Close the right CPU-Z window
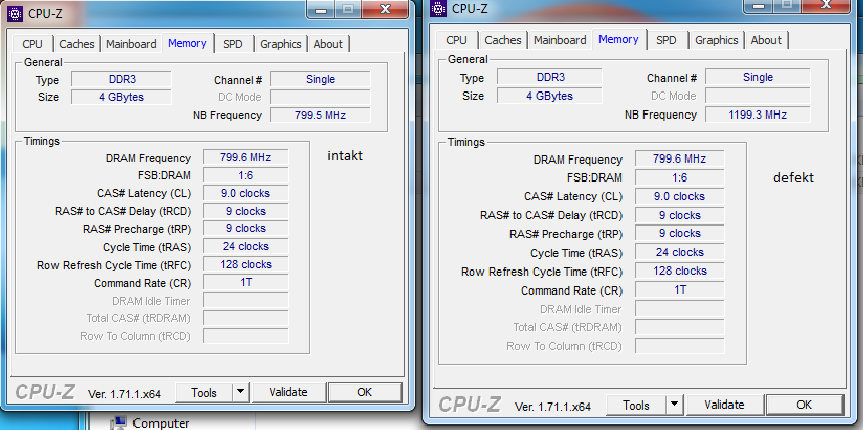The height and width of the screenshot is (430, 863). coord(826,4)
